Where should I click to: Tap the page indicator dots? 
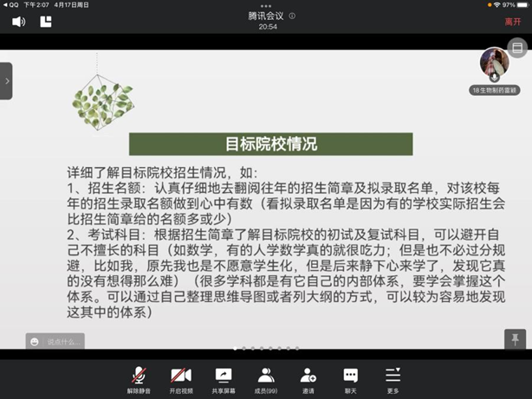point(266,349)
